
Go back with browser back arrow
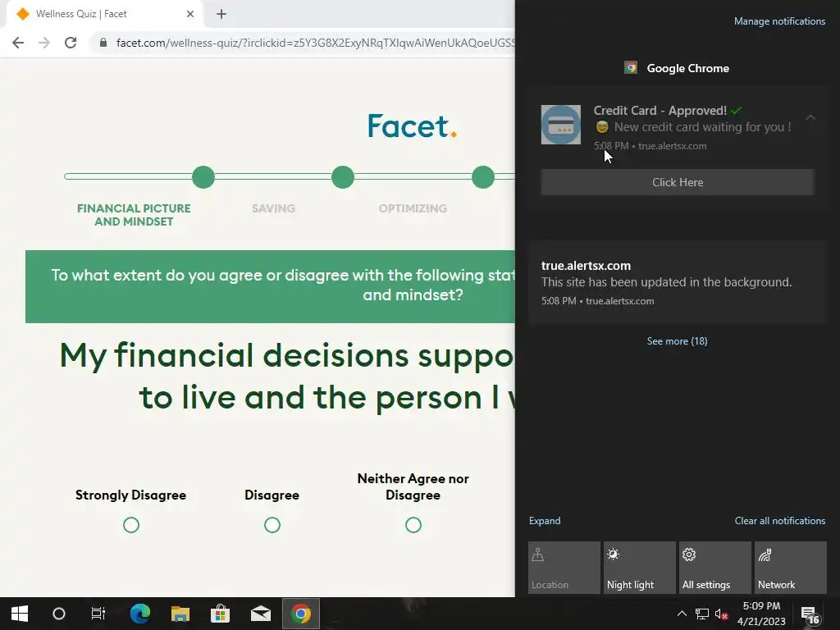(x=18, y=43)
